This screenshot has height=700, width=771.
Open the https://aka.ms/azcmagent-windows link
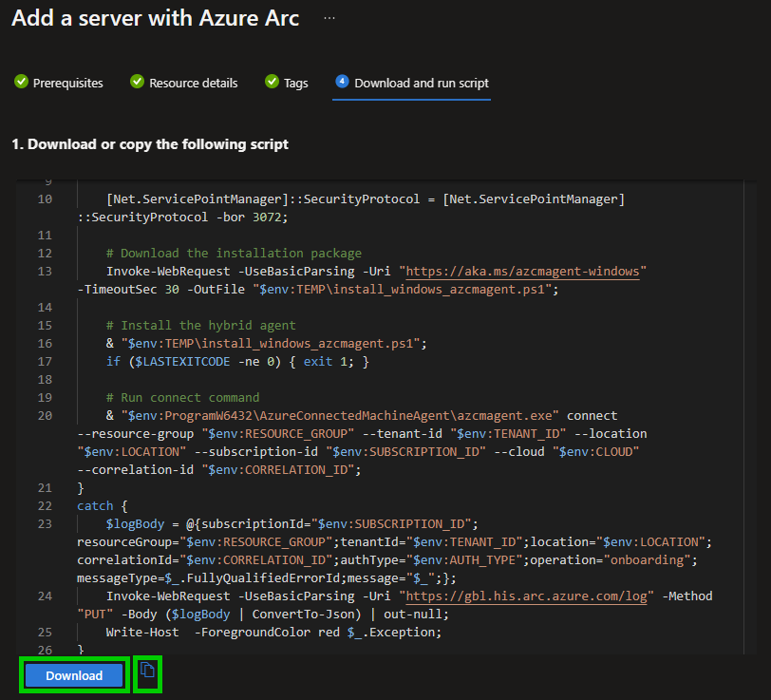click(x=522, y=272)
